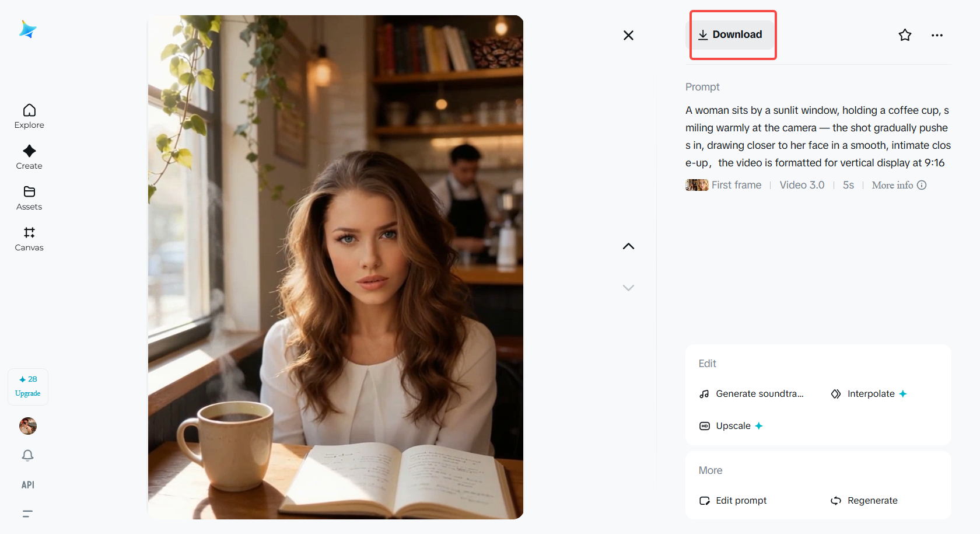
Task: Open the Create section
Action: (x=29, y=157)
